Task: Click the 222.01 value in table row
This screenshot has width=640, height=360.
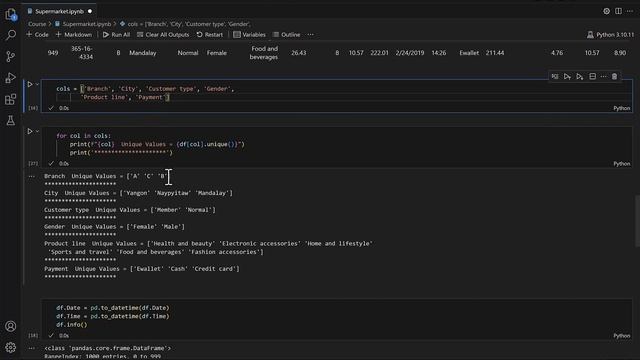Action: pyautogui.click(x=380, y=53)
